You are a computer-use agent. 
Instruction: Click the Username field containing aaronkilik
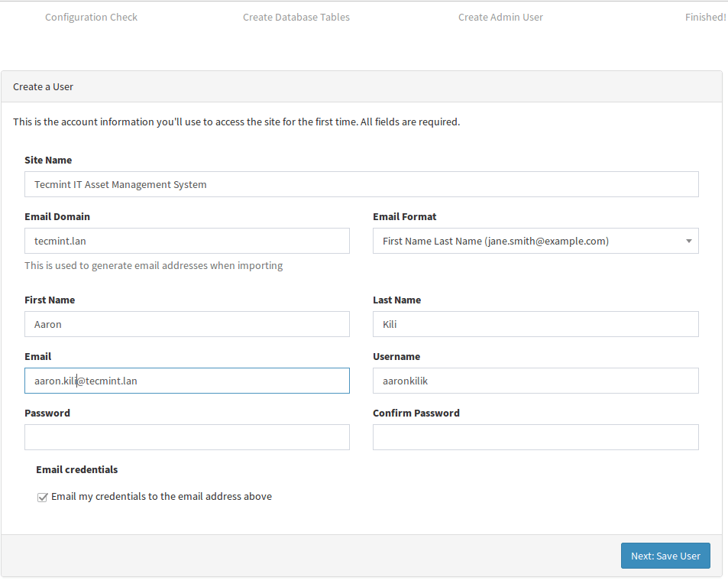535,381
